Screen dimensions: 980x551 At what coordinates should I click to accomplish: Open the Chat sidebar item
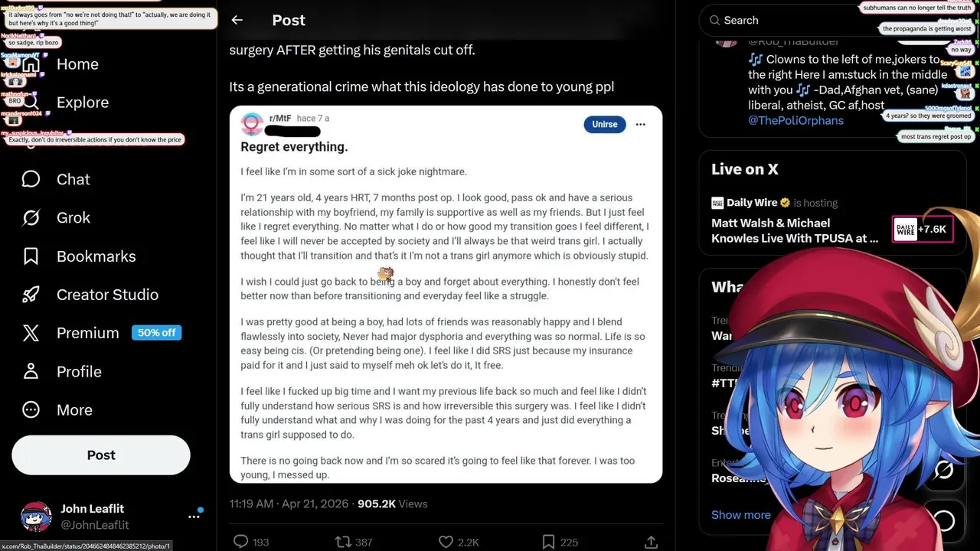pyautogui.click(x=56, y=179)
